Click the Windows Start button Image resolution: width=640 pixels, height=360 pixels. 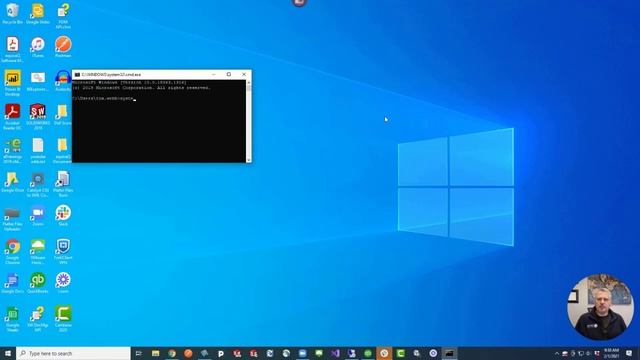tap(8, 353)
